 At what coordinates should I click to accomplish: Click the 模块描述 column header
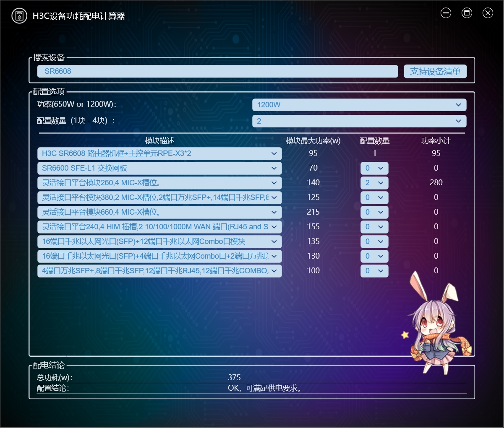(159, 141)
